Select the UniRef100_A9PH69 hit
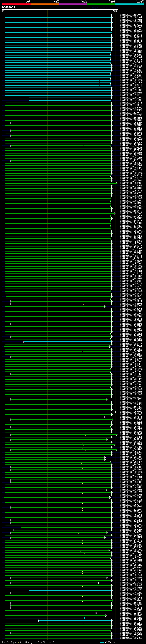The width and height of the screenshot is (146, 644). click(131, 48)
